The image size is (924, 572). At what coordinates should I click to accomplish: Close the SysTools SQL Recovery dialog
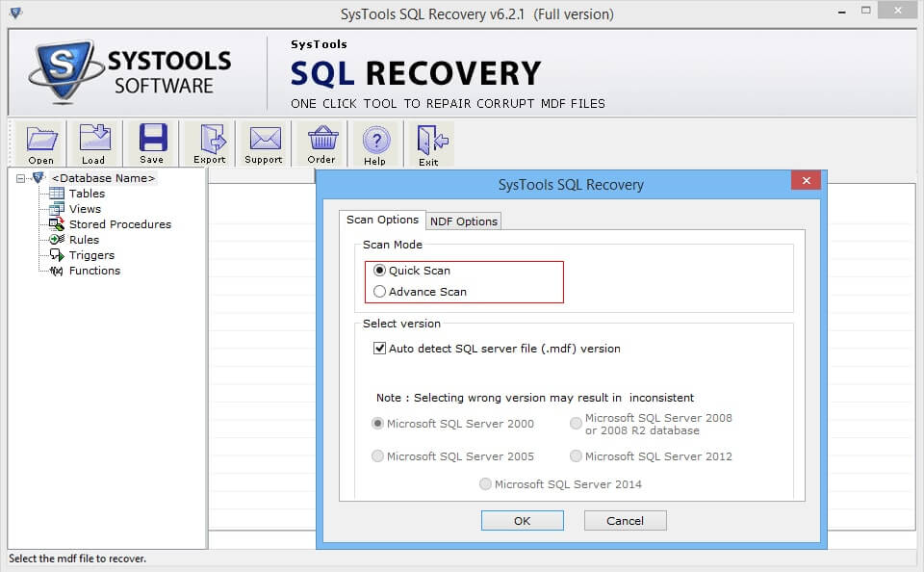(807, 180)
